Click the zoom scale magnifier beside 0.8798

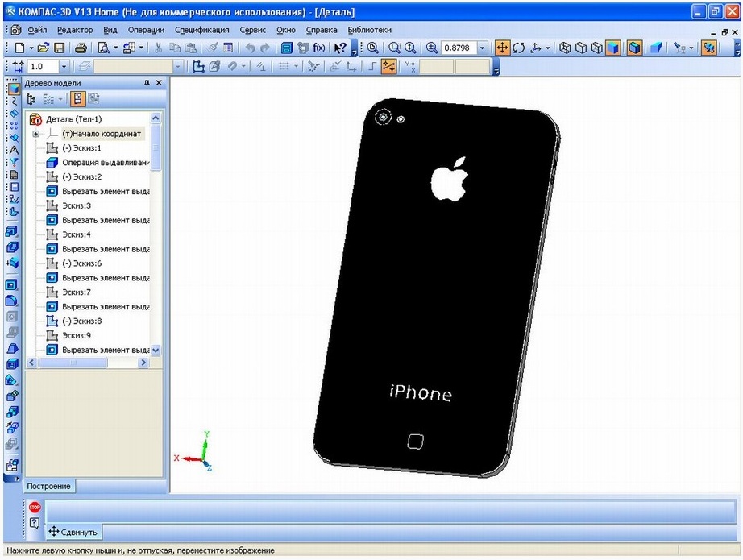coord(431,48)
